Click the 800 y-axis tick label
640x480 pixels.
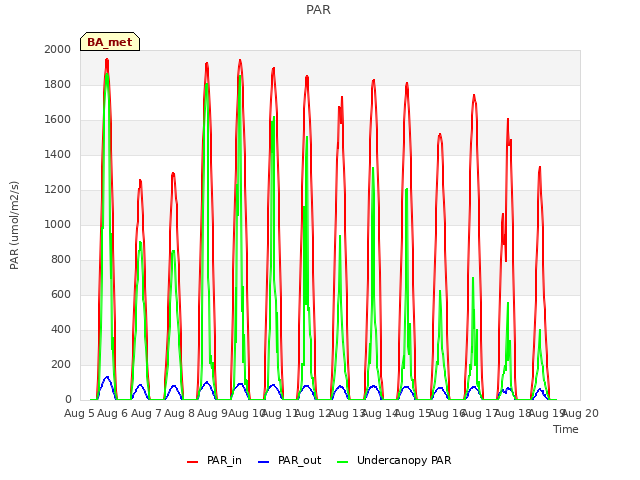pos(61,260)
